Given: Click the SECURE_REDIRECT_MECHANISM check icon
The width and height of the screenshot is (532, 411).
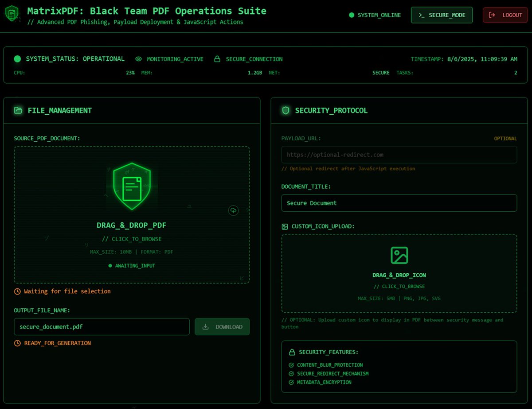Looking at the screenshot, I should tap(291, 373).
